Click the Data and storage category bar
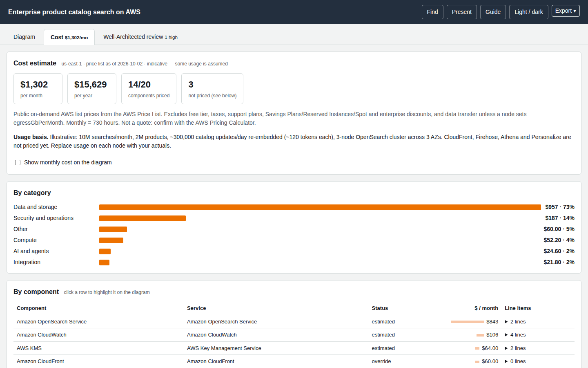 point(320,207)
